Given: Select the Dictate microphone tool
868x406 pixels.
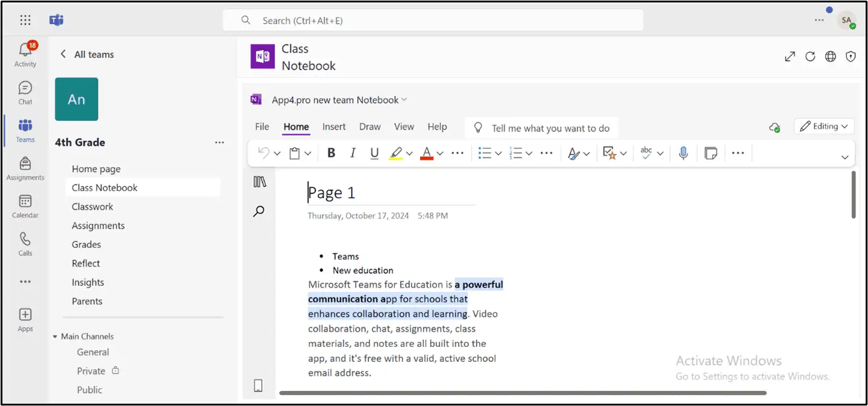Looking at the screenshot, I should (683, 153).
